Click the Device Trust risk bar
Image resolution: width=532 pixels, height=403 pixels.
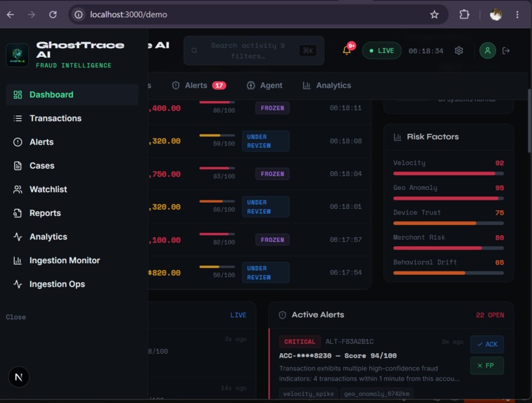pos(448,223)
